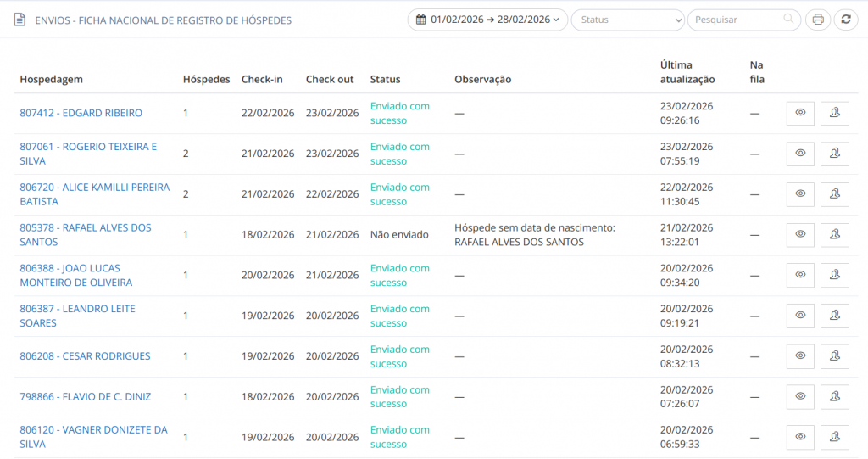Open booking 806388 - JOAO LUCAS MONTEIRO
Viewport: 868px width, 459px height.
[76, 275]
